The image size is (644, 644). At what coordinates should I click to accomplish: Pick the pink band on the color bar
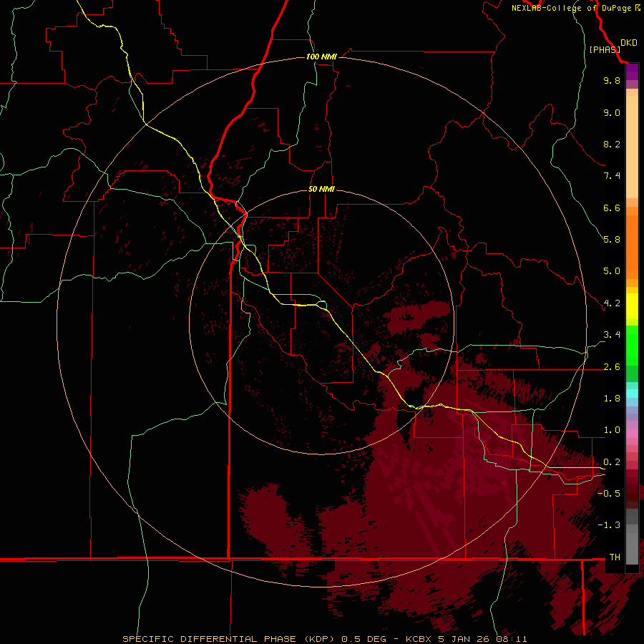click(x=632, y=434)
